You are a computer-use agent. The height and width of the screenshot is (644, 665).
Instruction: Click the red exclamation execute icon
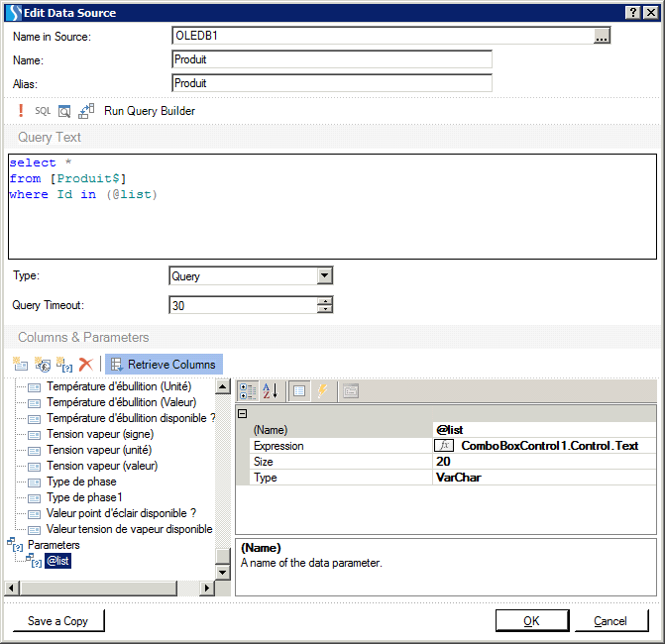coord(21,111)
